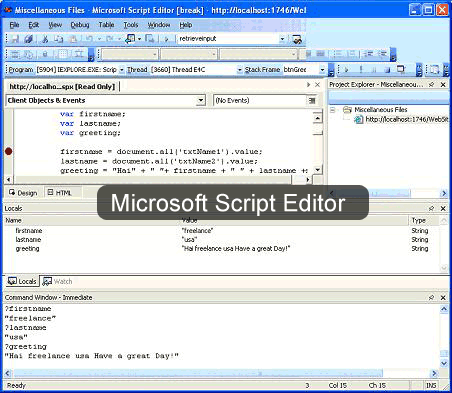The width and height of the screenshot is (452, 393).
Task: Open the Undo history dropdown arrow
Action: [x=99, y=39]
